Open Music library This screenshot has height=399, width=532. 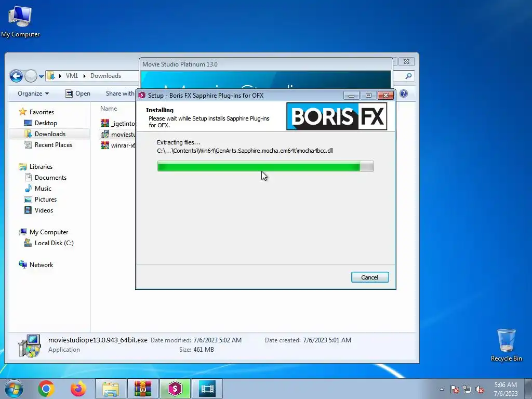tap(38, 188)
